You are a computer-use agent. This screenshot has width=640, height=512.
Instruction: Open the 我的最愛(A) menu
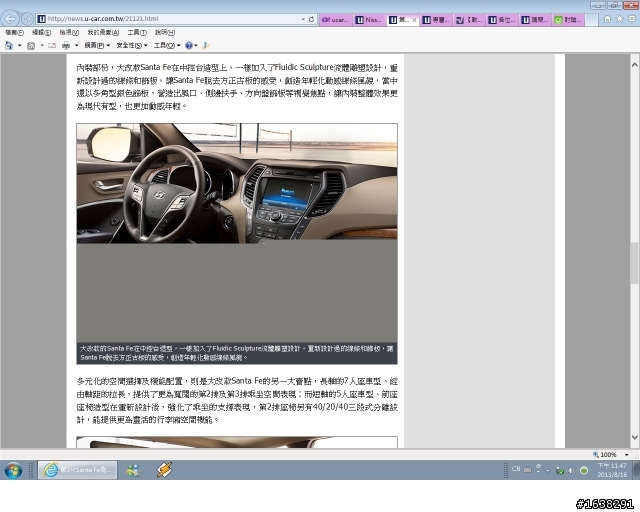point(103,32)
